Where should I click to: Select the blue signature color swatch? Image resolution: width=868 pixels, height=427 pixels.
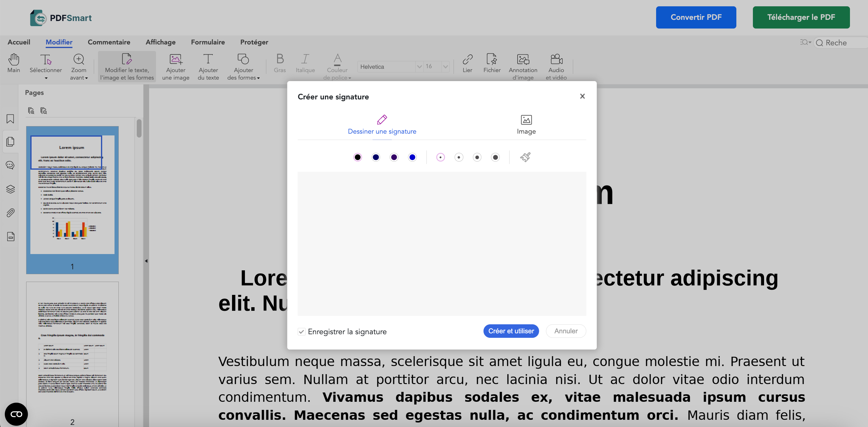(x=412, y=157)
